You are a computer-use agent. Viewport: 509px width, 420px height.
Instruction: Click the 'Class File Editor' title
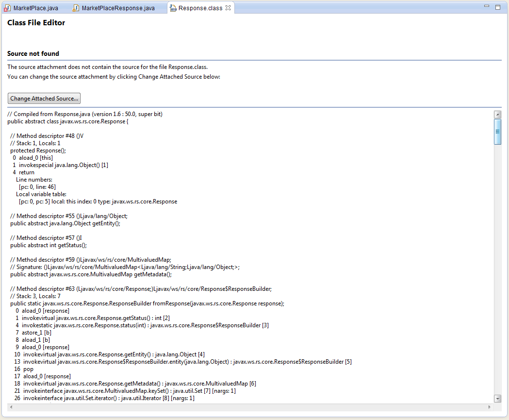pos(36,23)
